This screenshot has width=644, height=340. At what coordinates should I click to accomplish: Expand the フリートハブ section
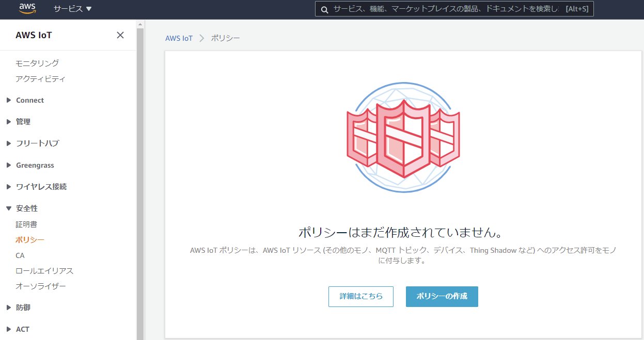(x=32, y=143)
